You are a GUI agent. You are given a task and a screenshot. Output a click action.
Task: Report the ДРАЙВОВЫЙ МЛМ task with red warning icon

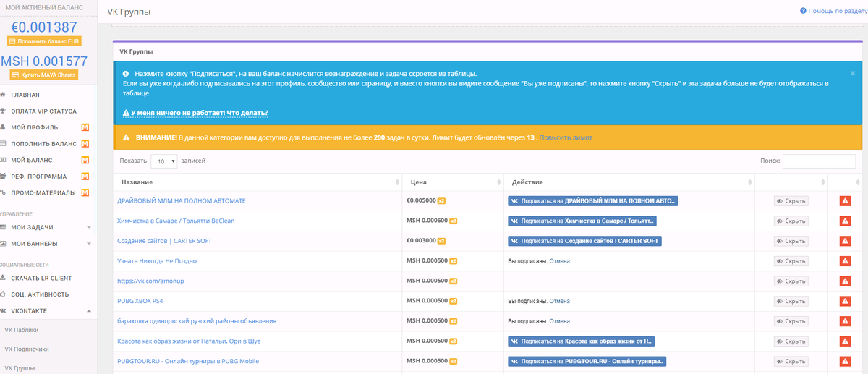tap(844, 201)
